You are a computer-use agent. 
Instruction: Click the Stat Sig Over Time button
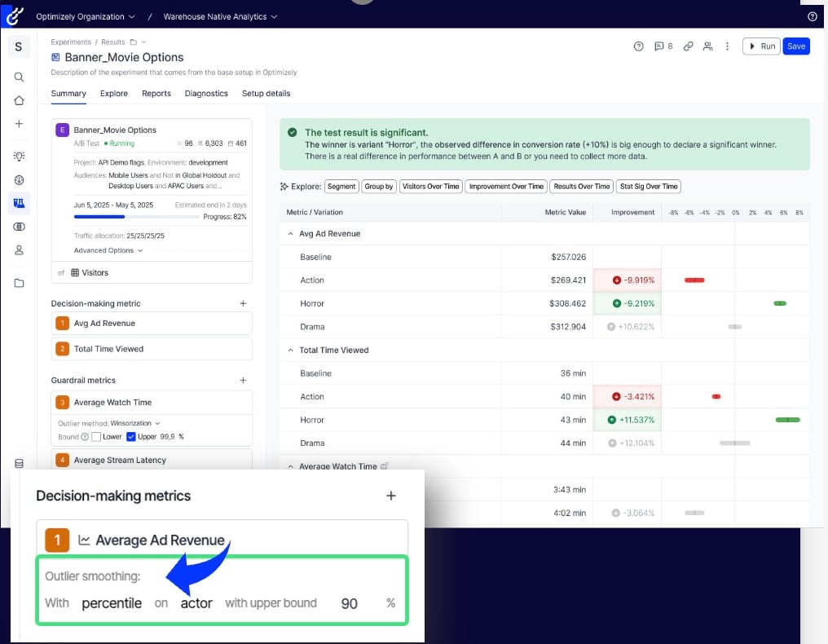648,187
